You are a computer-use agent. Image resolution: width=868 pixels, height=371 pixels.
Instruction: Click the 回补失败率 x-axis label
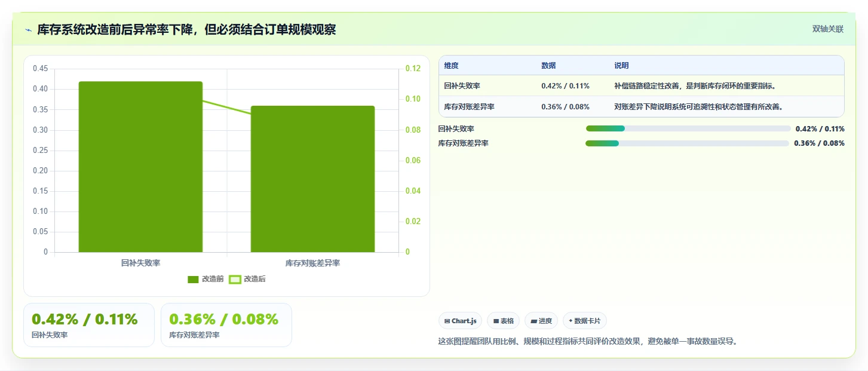point(140,263)
